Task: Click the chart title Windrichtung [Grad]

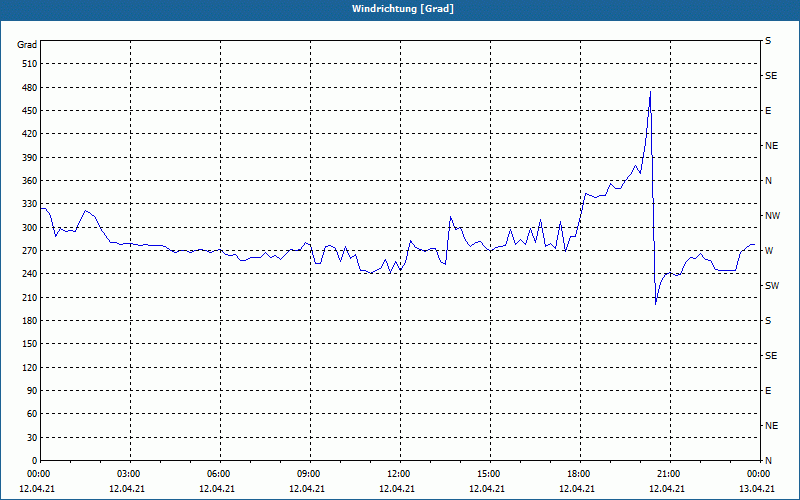Action: coord(403,9)
